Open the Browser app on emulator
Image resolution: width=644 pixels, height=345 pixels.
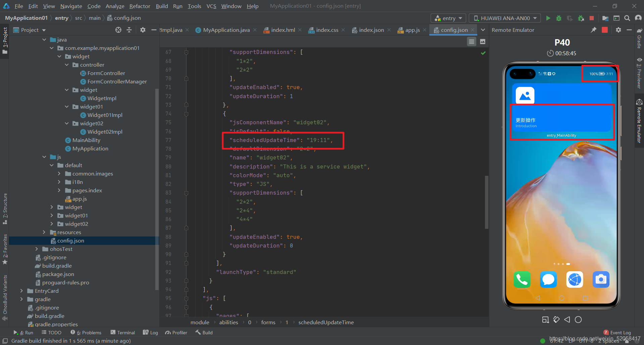(x=575, y=279)
